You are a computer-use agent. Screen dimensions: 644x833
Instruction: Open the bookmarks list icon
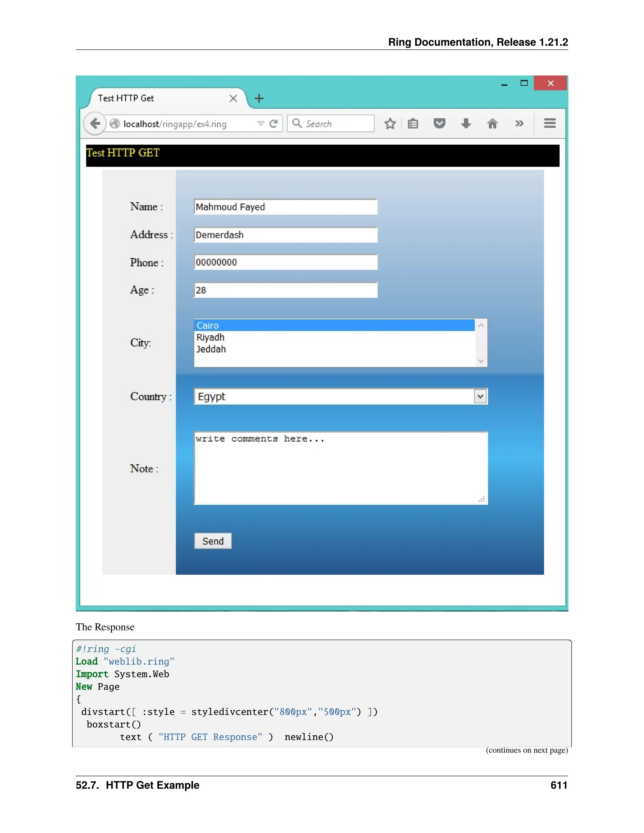[x=413, y=124]
